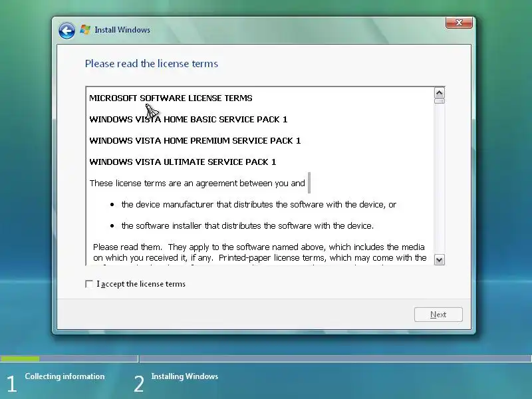Select the line WINDOWS VISTA ULTIMATE SERVICE PACK 1
Image resolution: width=532 pixels, height=399 pixels.
[x=183, y=162]
